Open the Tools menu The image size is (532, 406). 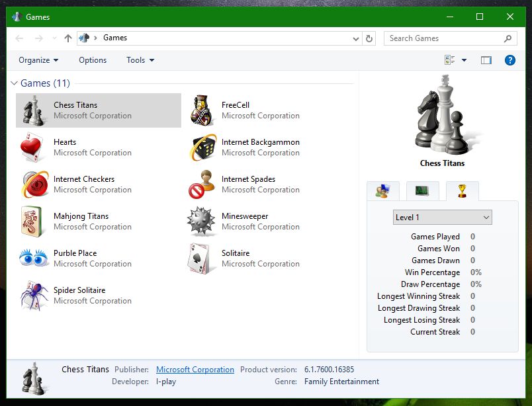click(139, 60)
